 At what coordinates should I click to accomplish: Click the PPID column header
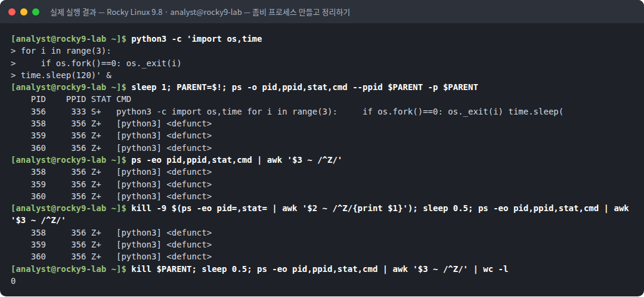tap(76, 100)
